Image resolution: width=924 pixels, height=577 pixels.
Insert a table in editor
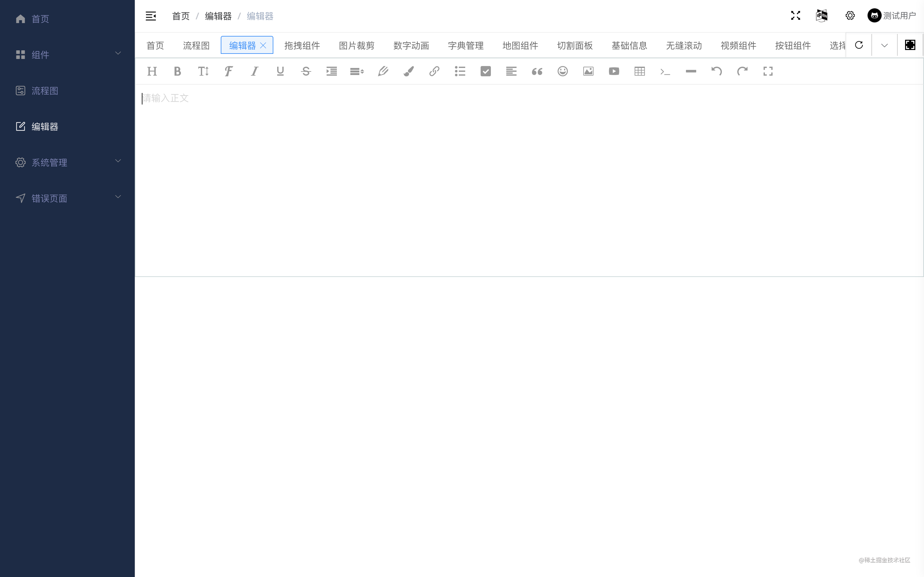pyautogui.click(x=639, y=71)
